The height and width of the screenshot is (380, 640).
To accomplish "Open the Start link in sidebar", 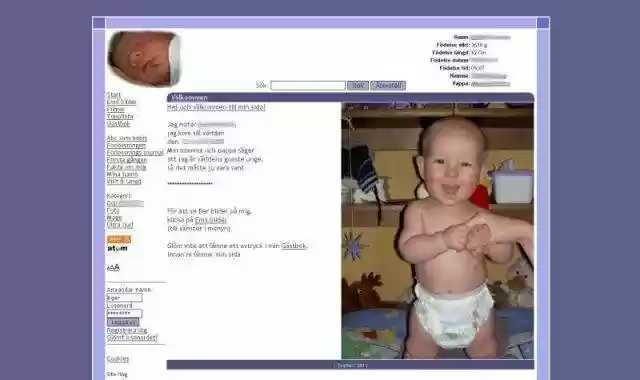I will [113, 95].
